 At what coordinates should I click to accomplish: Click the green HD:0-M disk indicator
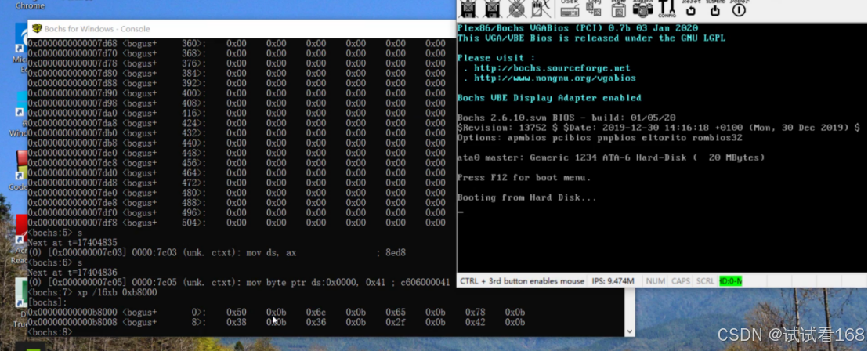click(730, 281)
